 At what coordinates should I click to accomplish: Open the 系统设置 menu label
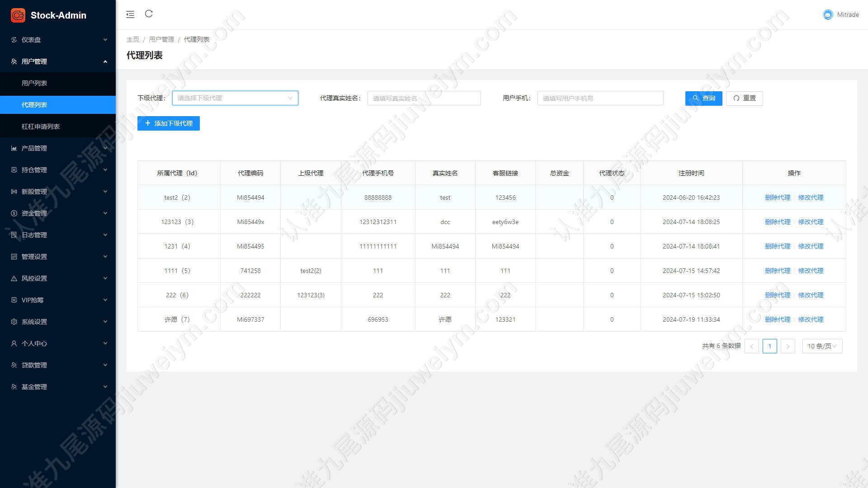tap(34, 322)
